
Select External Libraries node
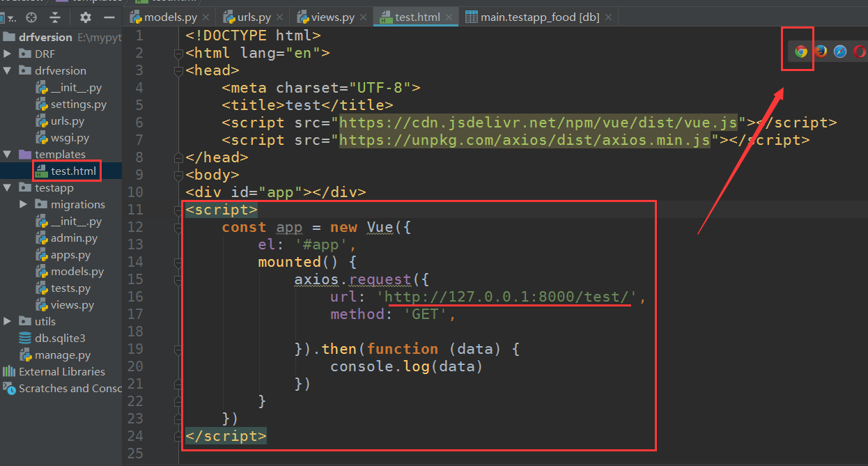62,371
